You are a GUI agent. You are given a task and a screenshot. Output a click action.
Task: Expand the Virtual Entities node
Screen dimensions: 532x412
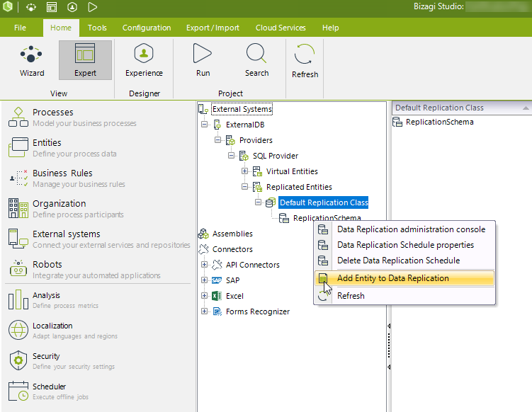pos(244,171)
